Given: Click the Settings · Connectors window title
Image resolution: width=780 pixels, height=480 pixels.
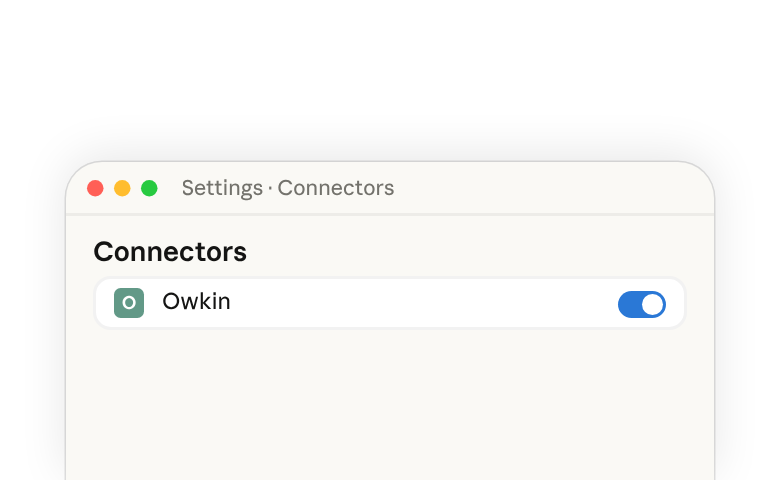Looking at the screenshot, I should click(288, 188).
